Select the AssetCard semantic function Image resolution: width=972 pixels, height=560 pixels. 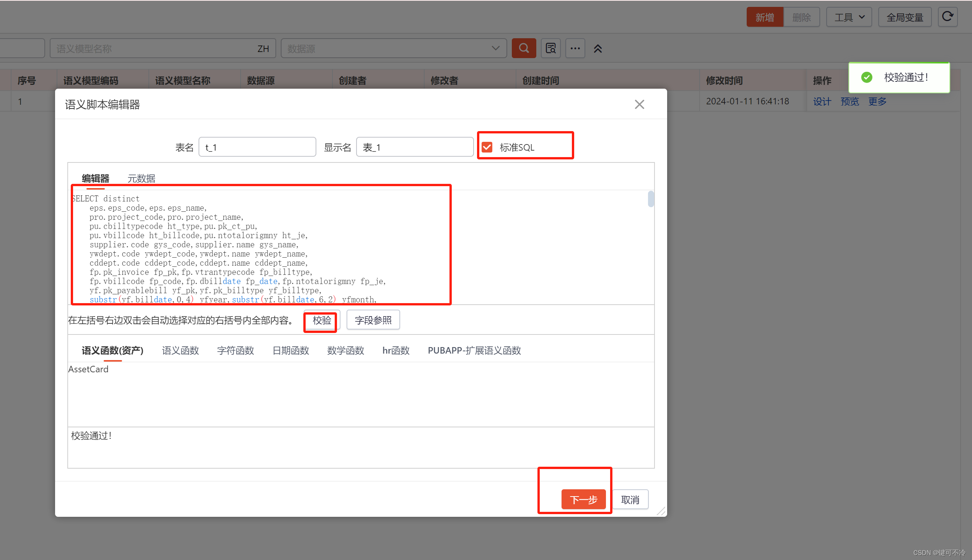coord(88,369)
